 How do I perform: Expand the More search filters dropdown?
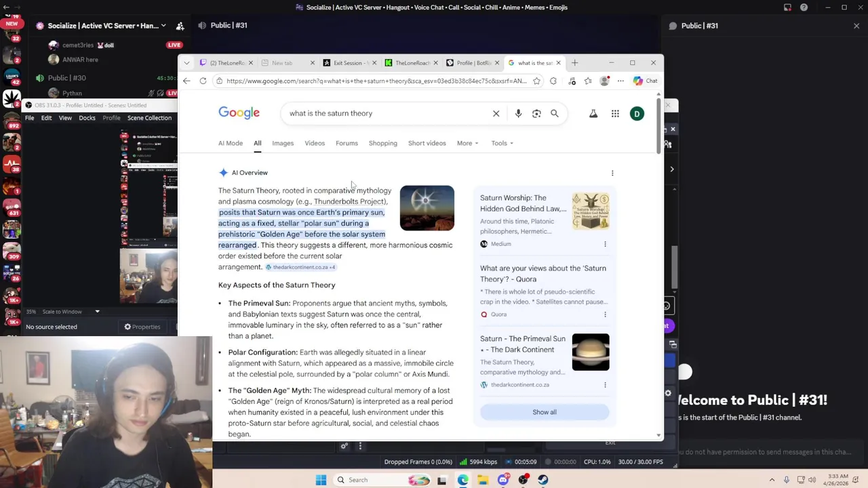[x=467, y=143]
